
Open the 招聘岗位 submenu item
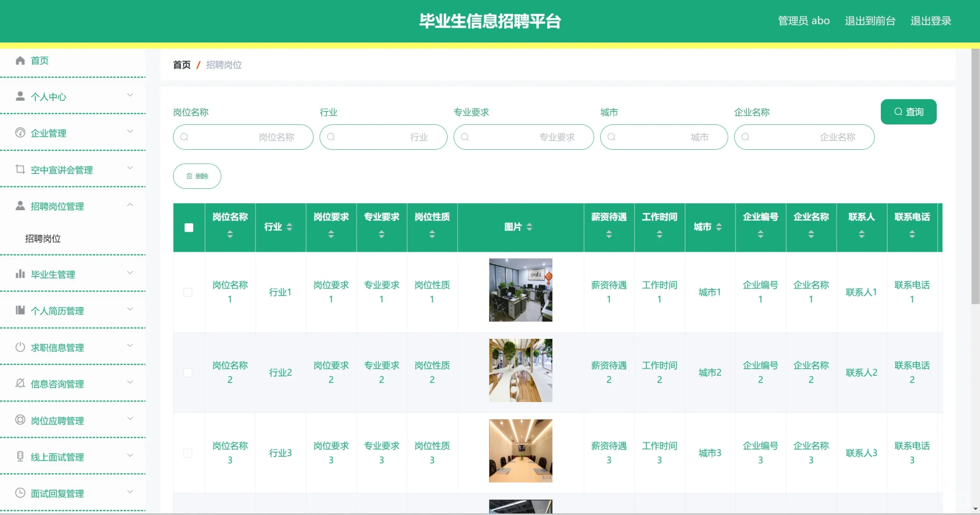[x=43, y=238]
